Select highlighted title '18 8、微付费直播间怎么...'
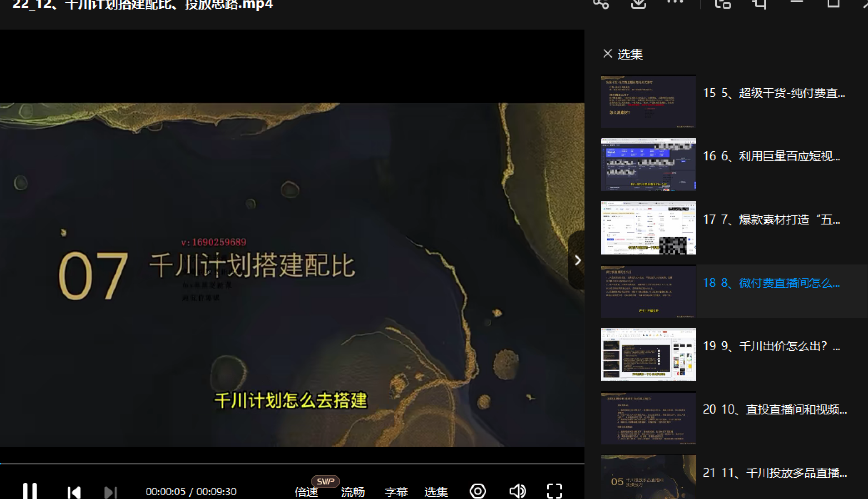 [771, 283]
